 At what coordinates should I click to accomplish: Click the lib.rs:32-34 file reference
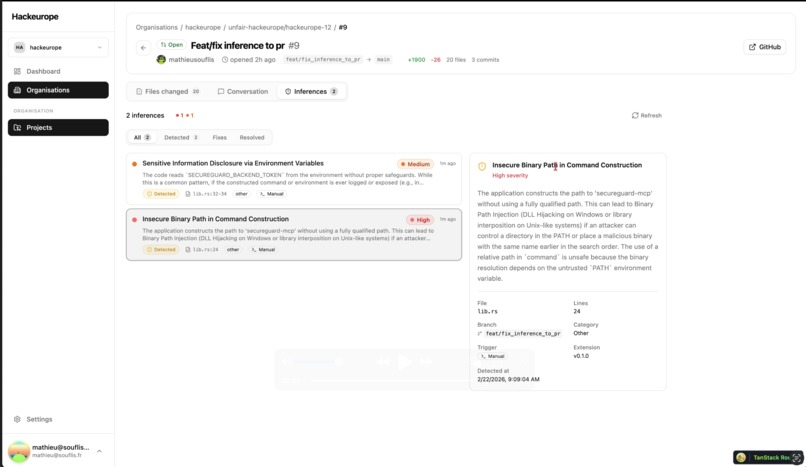click(206, 194)
